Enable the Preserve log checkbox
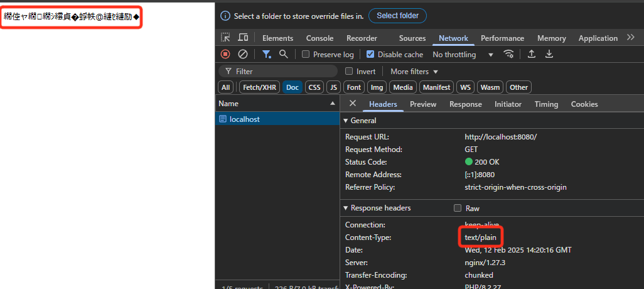Viewport: 644px width, 289px height. tap(306, 55)
